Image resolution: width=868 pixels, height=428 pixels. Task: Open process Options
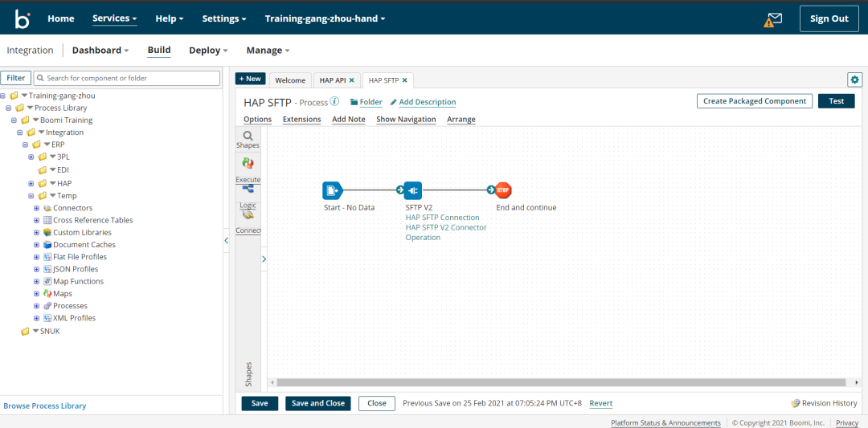coord(257,119)
